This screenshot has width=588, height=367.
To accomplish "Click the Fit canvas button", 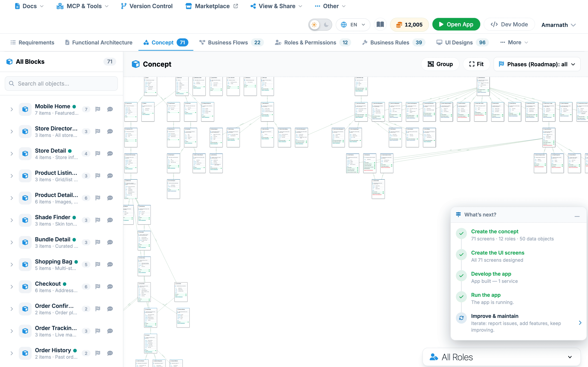I will pyautogui.click(x=476, y=64).
